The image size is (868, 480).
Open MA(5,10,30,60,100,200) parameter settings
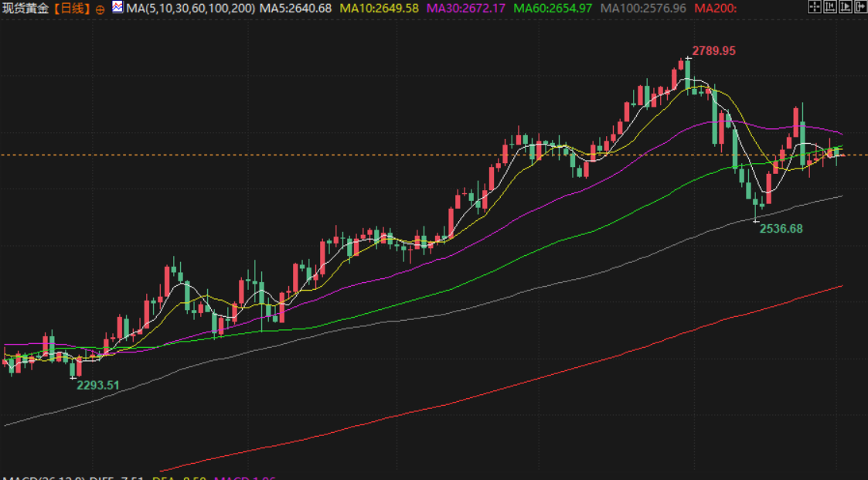point(190,9)
